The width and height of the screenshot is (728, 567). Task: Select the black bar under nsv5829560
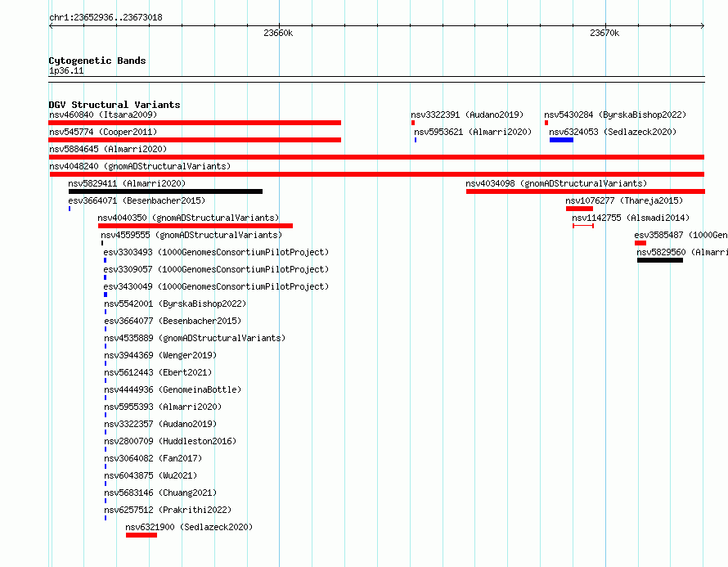(x=660, y=260)
